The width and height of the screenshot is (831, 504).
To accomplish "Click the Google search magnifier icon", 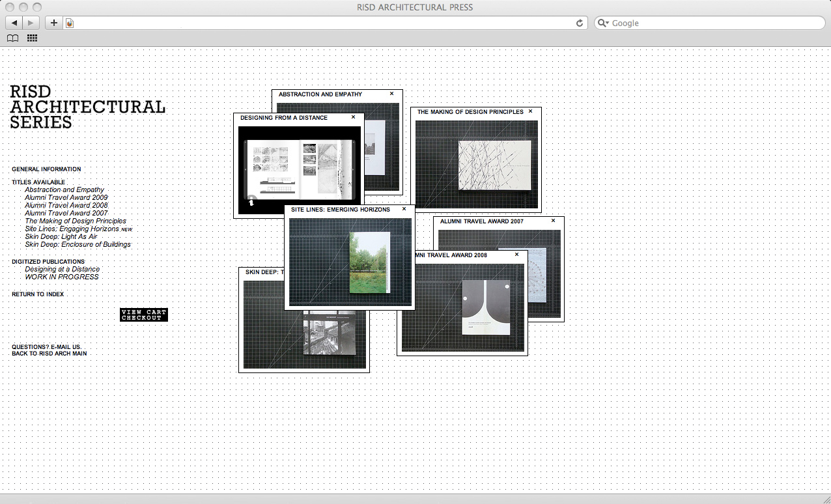I will [603, 23].
